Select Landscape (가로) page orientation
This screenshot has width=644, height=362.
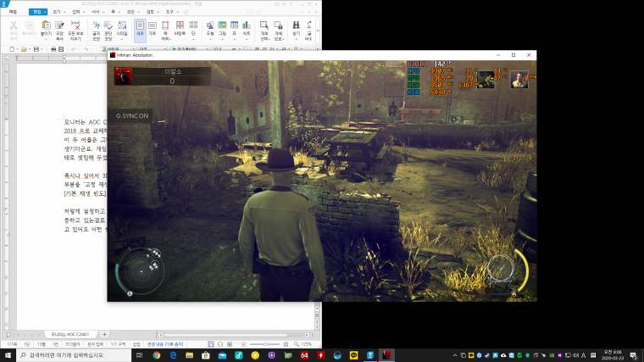click(x=153, y=29)
